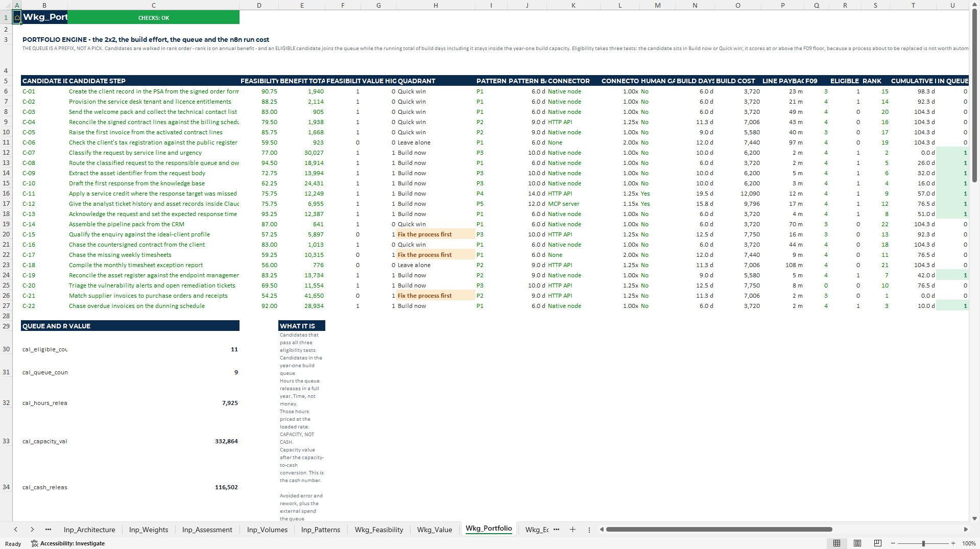
Task: Go to the next sheet with the right arrow
Action: 32,530
